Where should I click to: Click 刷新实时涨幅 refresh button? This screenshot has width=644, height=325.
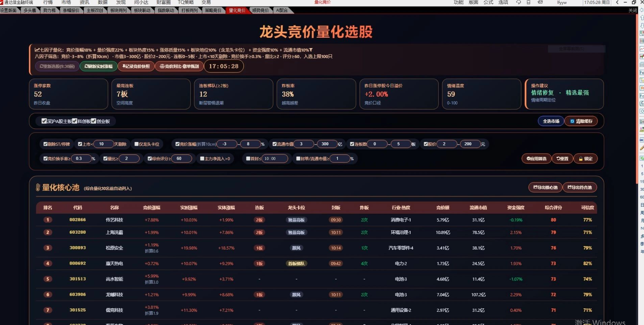tap(98, 66)
